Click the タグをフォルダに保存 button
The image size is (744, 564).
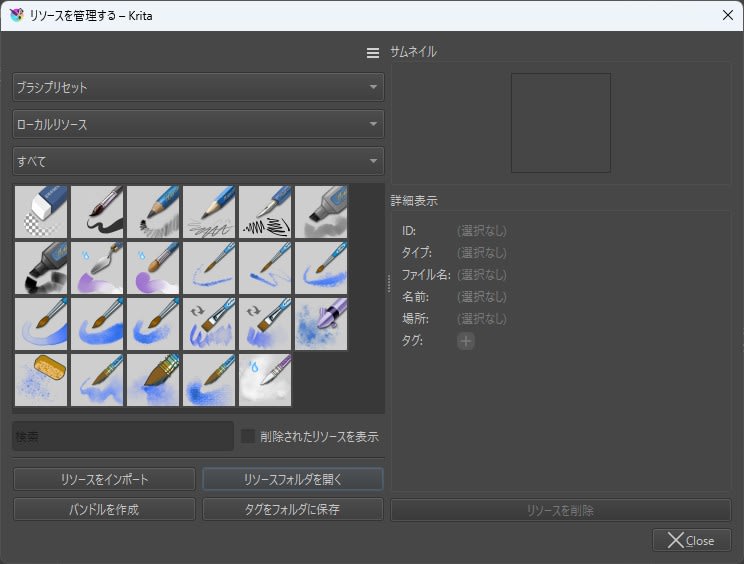[x=293, y=509]
